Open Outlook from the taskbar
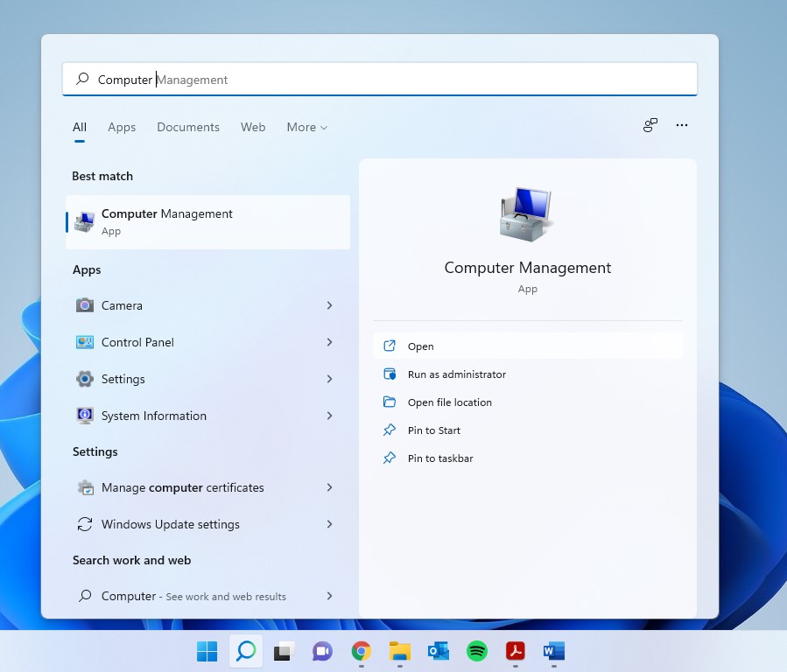Viewport: 787px width, 672px height. (438, 651)
